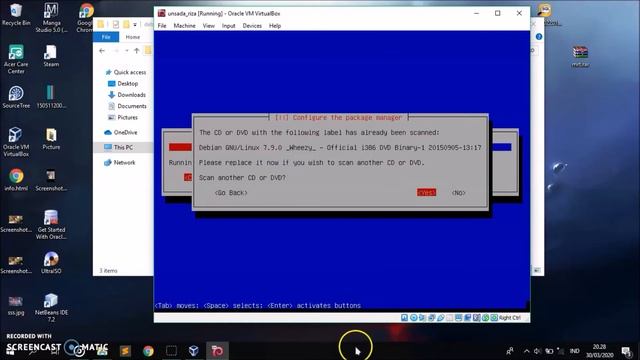Open the VirtualBox Help menu
This screenshot has width=640, height=360.
275,26
